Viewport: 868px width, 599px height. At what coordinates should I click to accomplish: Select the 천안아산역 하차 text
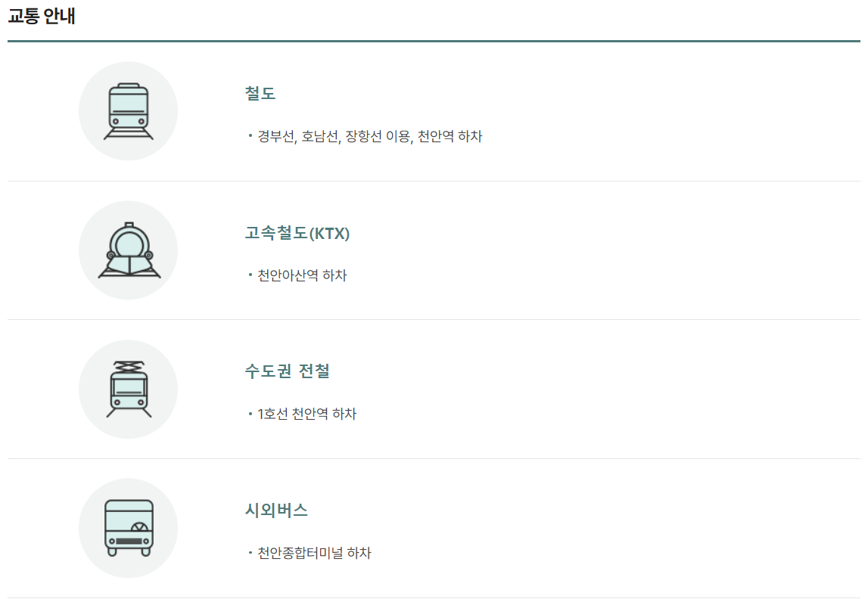coord(302,275)
